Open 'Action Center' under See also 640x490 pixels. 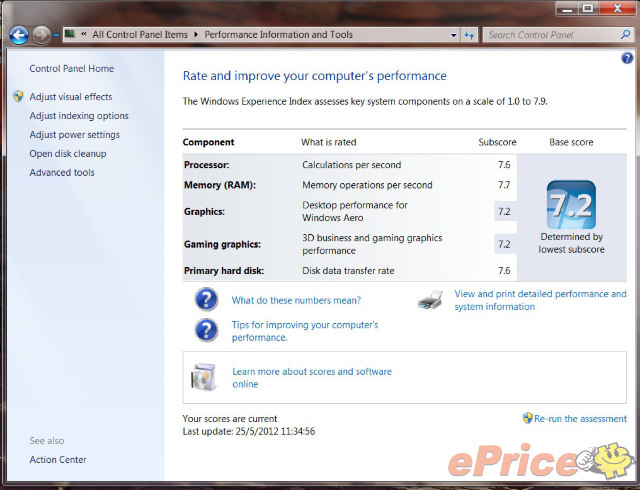click(x=58, y=460)
